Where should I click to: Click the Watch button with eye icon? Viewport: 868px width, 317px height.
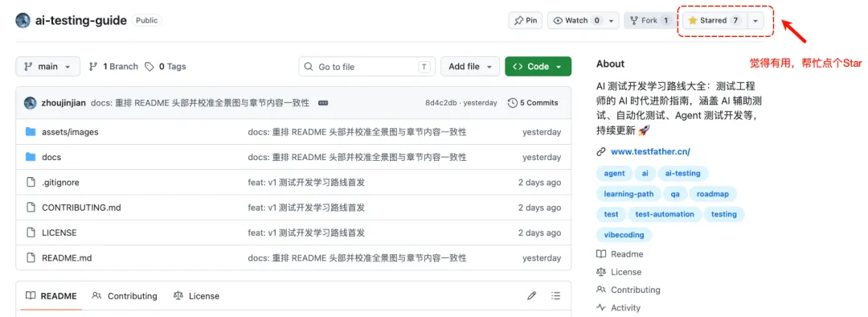point(576,20)
